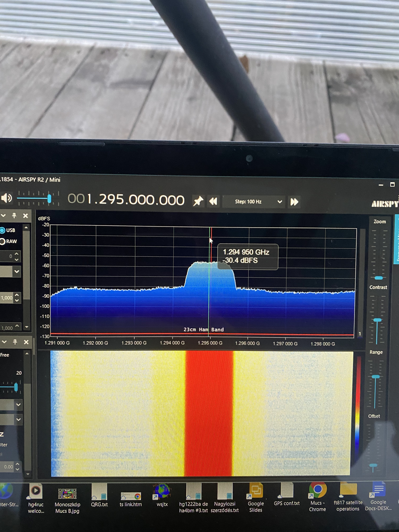Pin the lower left Free panel

[x=15, y=342]
